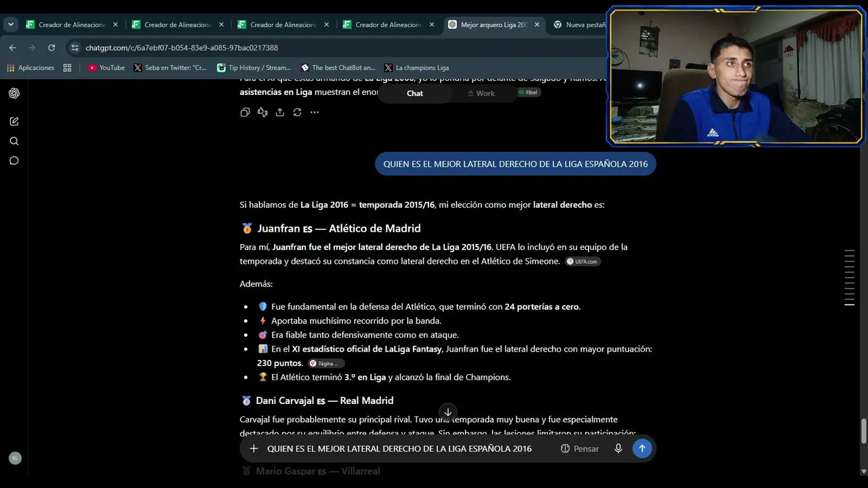The width and height of the screenshot is (868, 488).
Task: Click the plus attach icon in the composer
Action: click(254, 449)
